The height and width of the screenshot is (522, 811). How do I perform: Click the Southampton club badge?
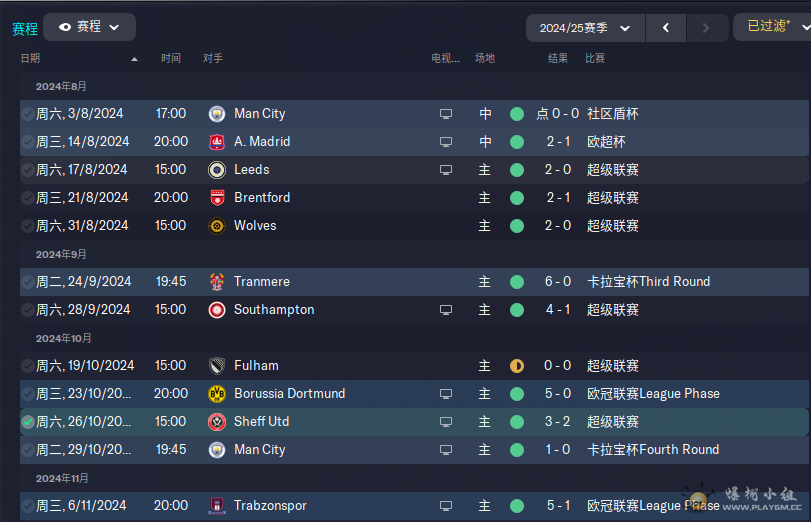click(x=217, y=310)
